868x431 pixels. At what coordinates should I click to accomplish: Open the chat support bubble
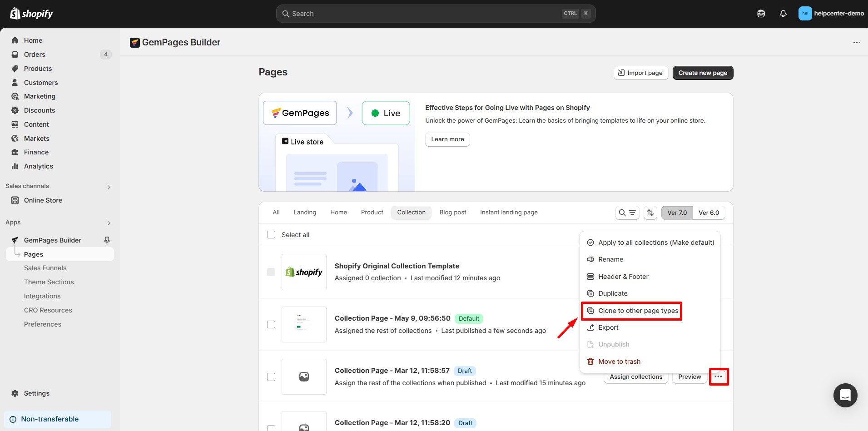click(845, 395)
